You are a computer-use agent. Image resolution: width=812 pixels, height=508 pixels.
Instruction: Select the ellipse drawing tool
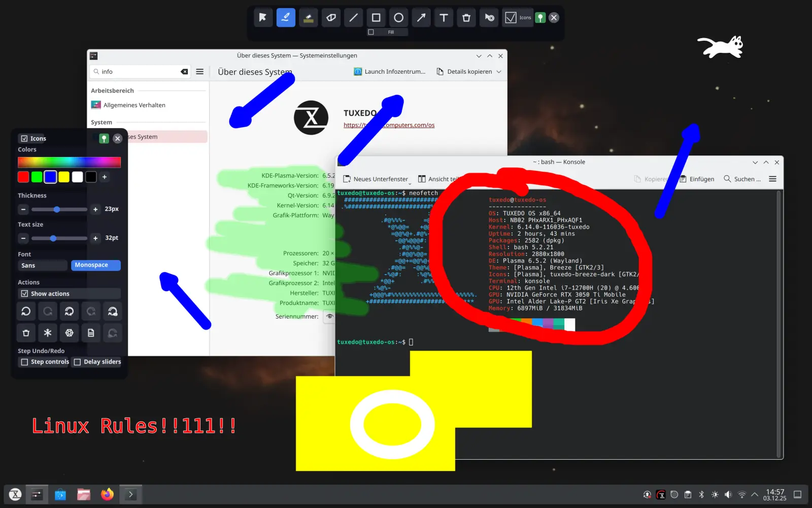[x=398, y=17]
